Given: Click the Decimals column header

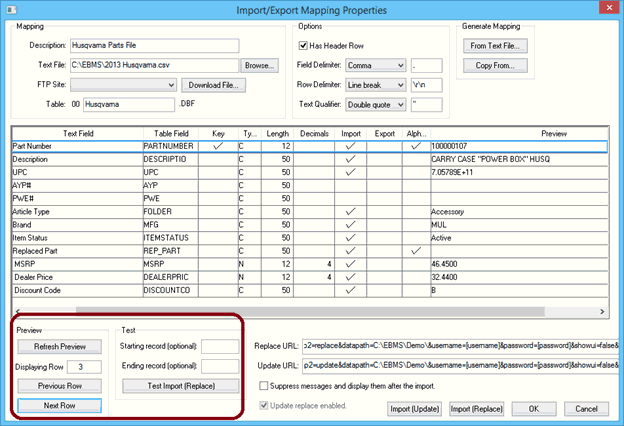Looking at the screenshot, I should click(314, 134).
